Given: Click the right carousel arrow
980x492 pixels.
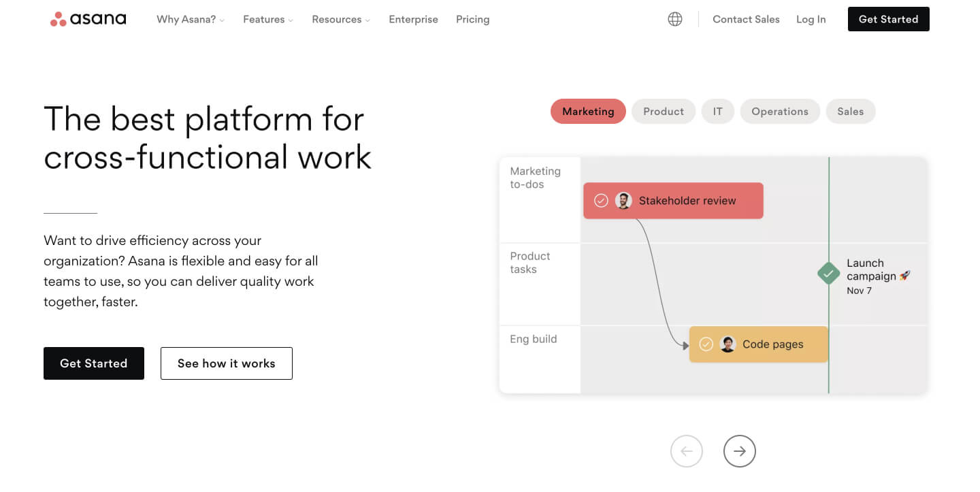Looking at the screenshot, I should [x=740, y=451].
